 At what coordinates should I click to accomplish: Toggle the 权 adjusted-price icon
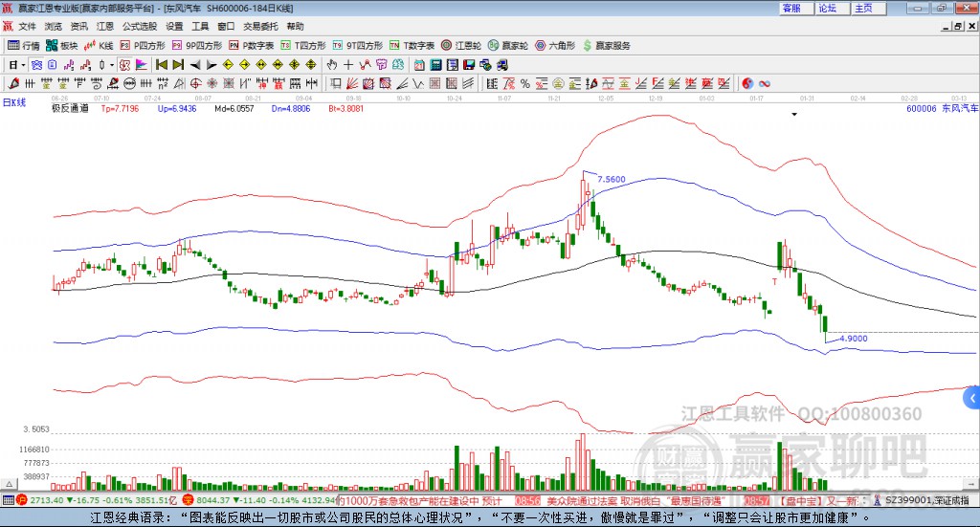125,65
